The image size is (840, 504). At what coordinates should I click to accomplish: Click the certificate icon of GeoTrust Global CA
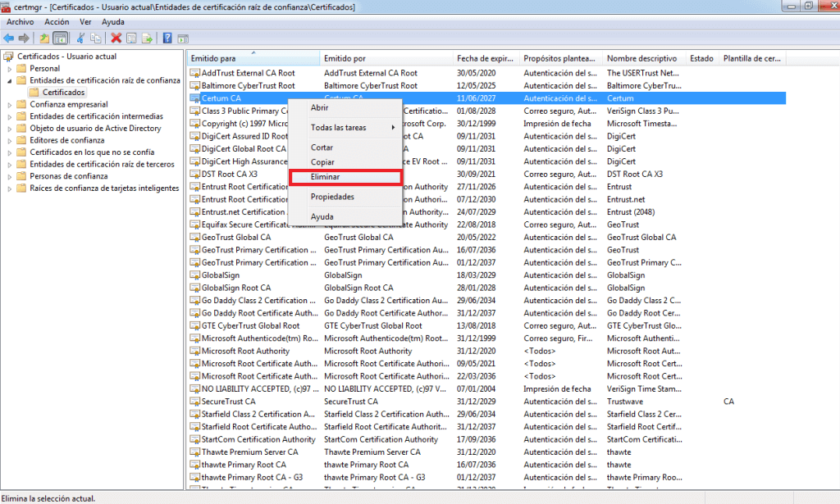pyautogui.click(x=195, y=237)
